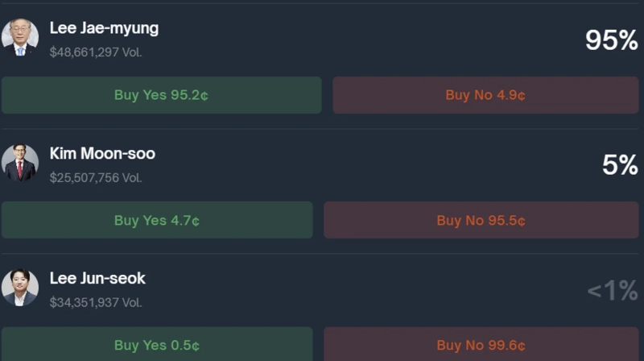The height and width of the screenshot is (361, 644).
Task: Buy Yes on Lee Jun-seok at 0.5¢
Action: 157,344
